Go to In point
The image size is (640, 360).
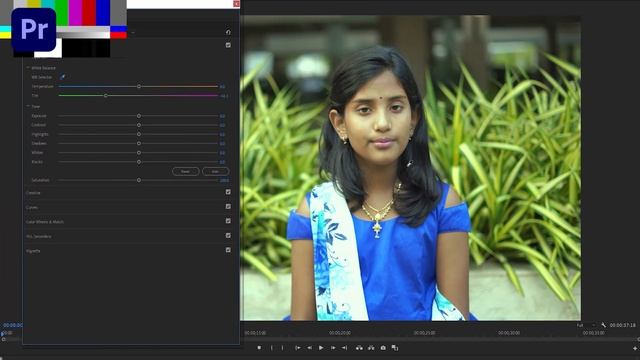click(298, 348)
